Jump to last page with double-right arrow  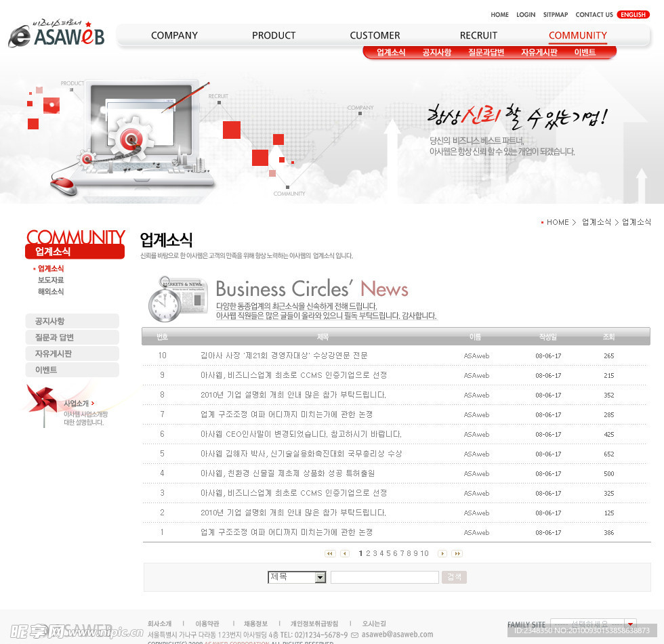click(x=457, y=553)
